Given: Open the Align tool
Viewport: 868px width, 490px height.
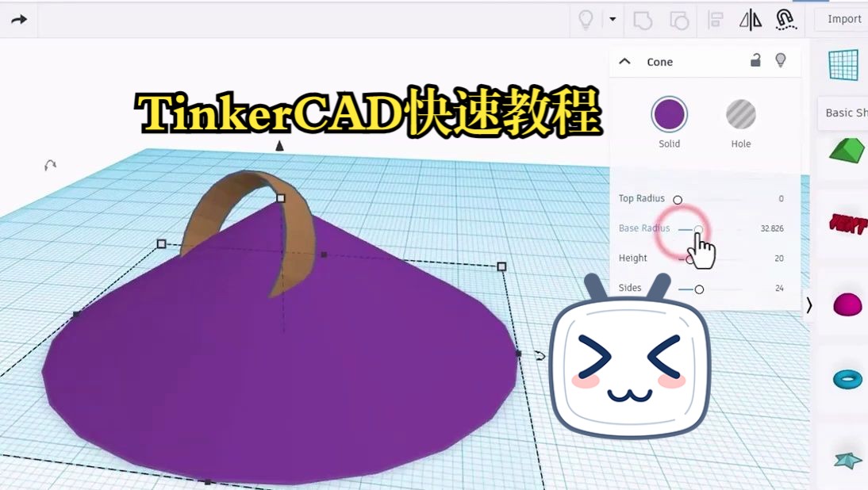Looking at the screenshot, I should pyautogui.click(x=715, y=20).
